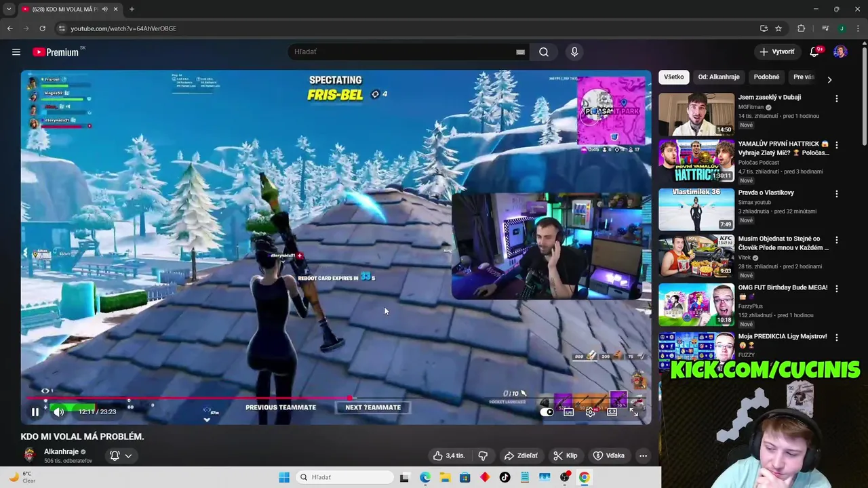Enter fullscreen mode
The width and height of the screenshot is (868, 488).
(x=633, y=411)
